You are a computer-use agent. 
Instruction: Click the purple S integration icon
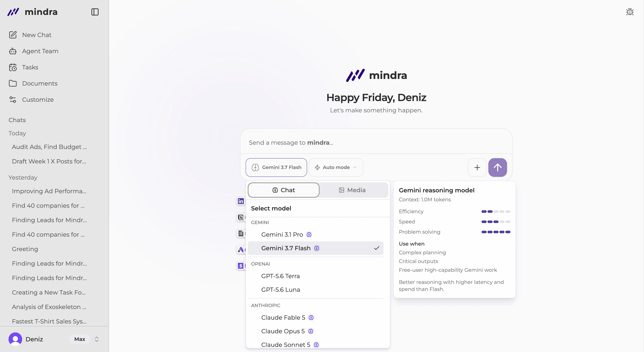[241, 266]
